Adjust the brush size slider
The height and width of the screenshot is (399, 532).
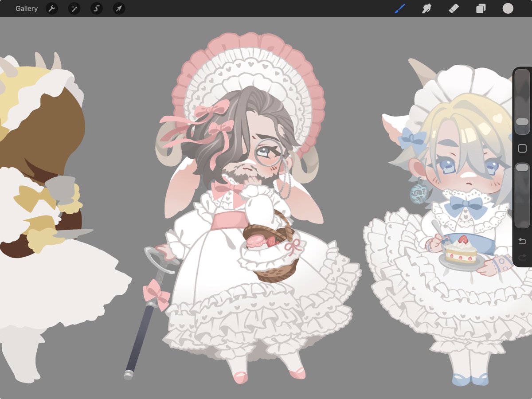(x=522, y=101)
